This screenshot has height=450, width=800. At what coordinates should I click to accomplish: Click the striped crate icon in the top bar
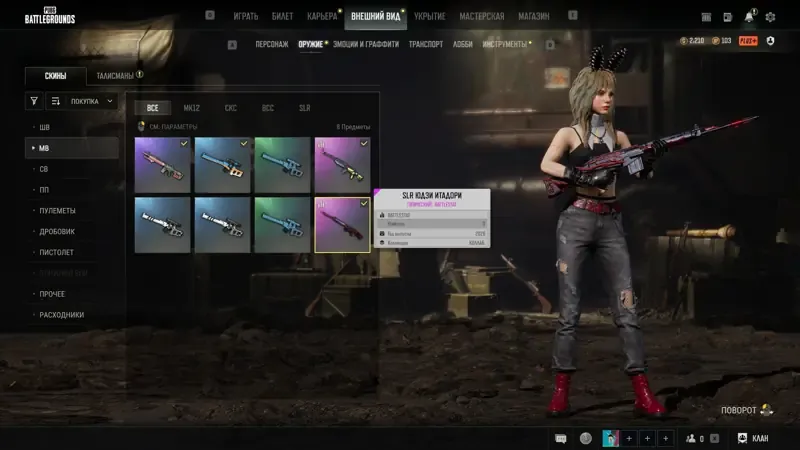[x=706, y=17]
